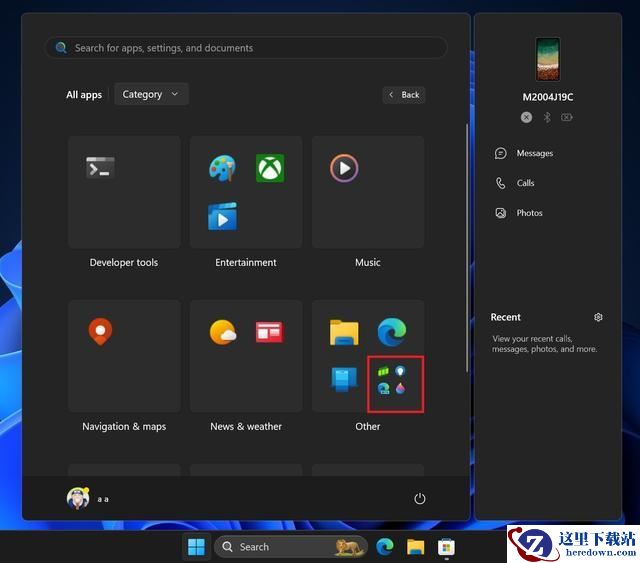This screenshot has width=640, height=563.
Task: Open the blue desktop app icon in the Other category
Action: click(344, 379)
